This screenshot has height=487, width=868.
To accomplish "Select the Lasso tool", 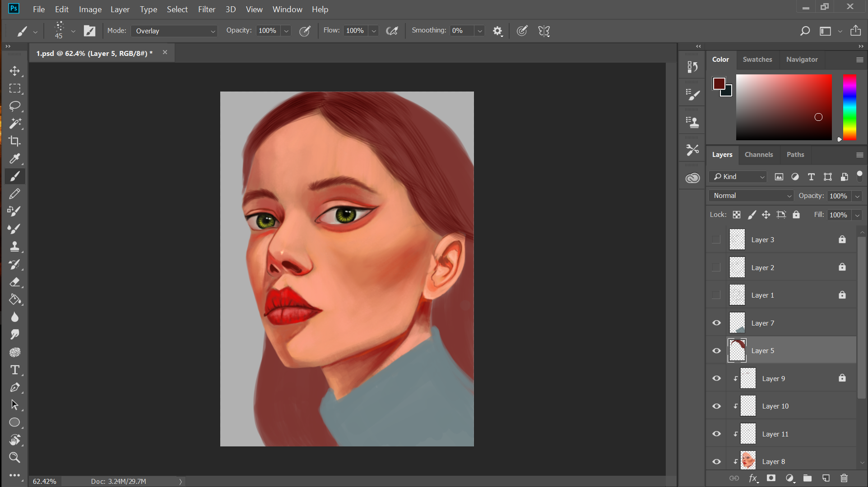I will pyautogui.click(x=15, y=106).
